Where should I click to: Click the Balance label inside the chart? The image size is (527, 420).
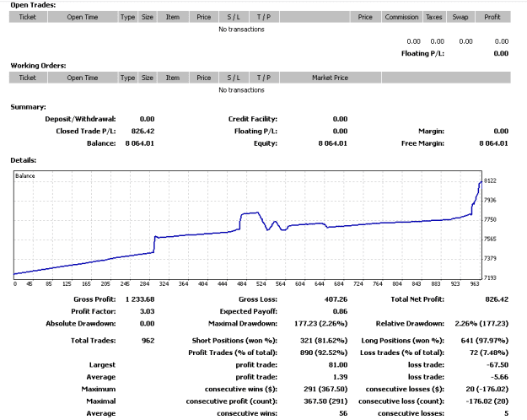point(24,176)
